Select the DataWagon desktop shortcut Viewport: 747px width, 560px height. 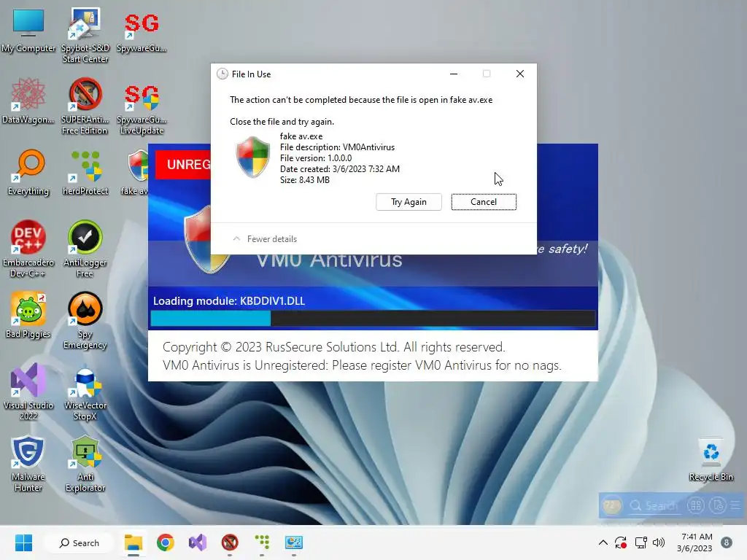pos(28,101)
